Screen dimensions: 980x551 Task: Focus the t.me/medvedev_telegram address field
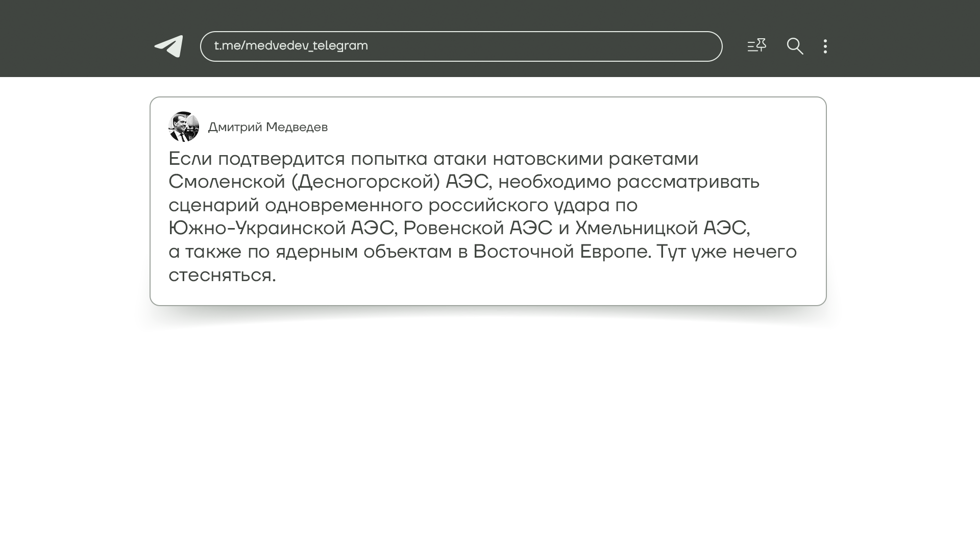[460, 46]
